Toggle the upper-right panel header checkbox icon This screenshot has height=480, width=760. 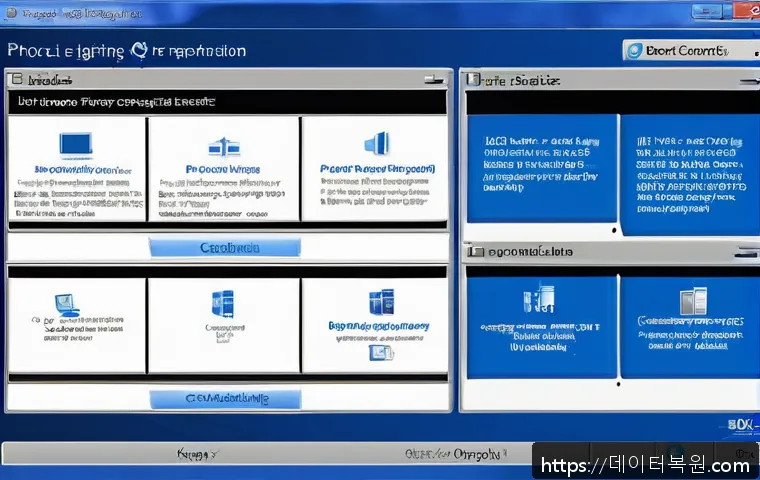click(x=474, y=80)
